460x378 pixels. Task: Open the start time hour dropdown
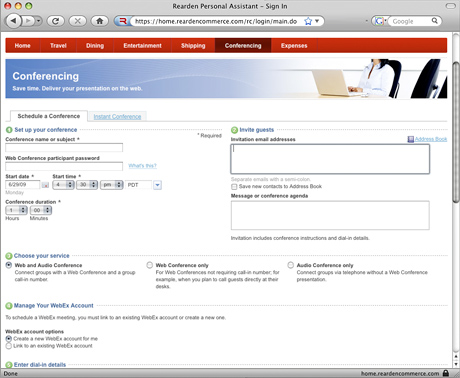pos(63,185)
